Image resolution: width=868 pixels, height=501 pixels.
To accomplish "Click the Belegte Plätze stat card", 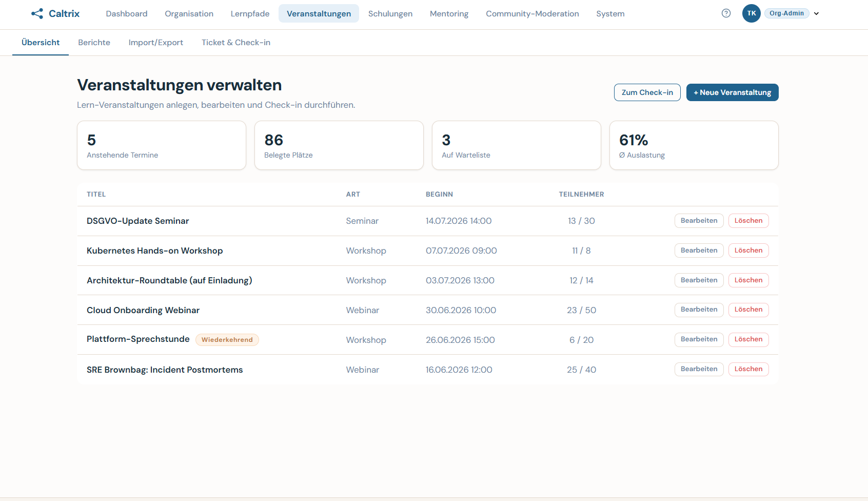I will tap(339, 145).
